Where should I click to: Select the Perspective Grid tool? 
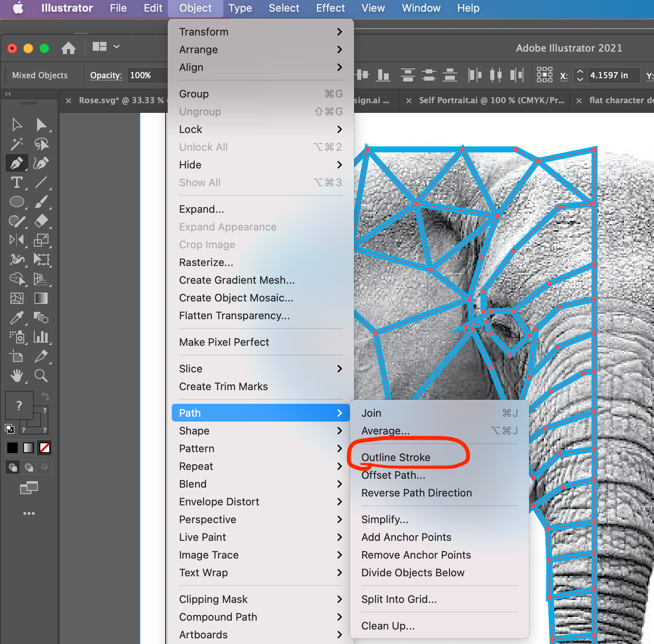pyautogui.click(x=42, y=278)
